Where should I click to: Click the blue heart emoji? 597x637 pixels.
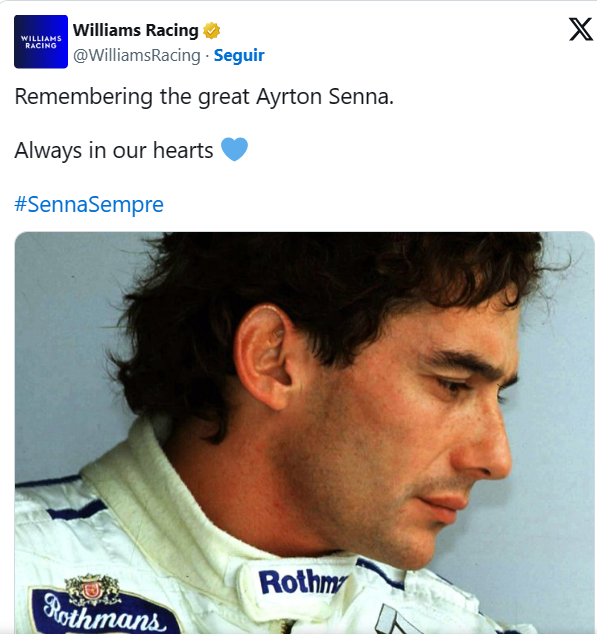click(234, 149)
